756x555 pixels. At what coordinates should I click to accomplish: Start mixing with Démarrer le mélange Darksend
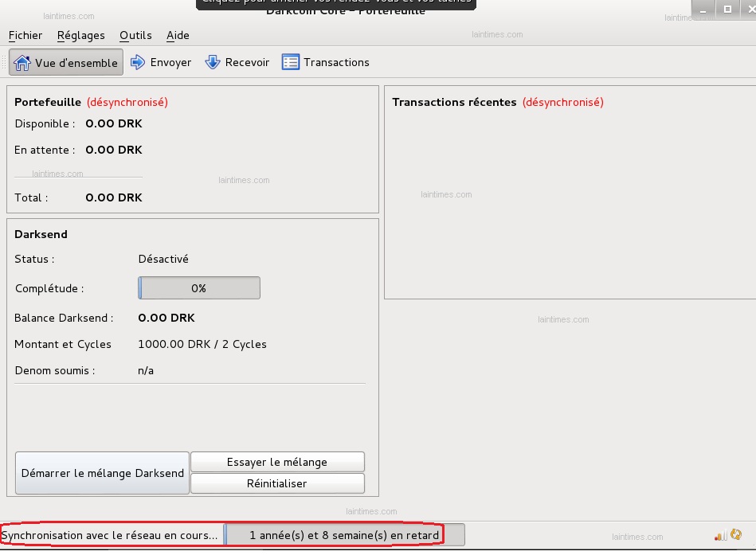(102, 473)
